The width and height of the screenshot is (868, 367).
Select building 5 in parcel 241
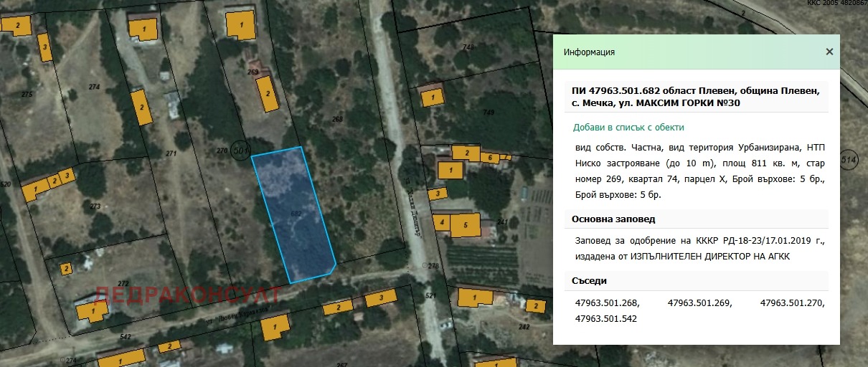(466, 224)
